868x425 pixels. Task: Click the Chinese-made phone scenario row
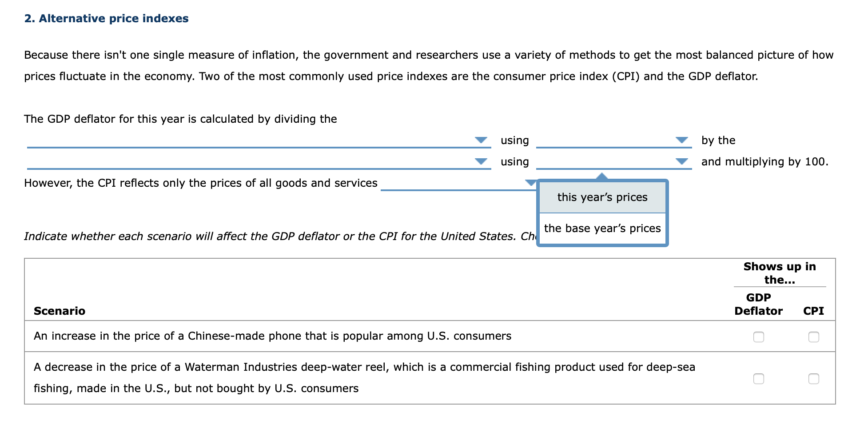[x=272, y=337]
